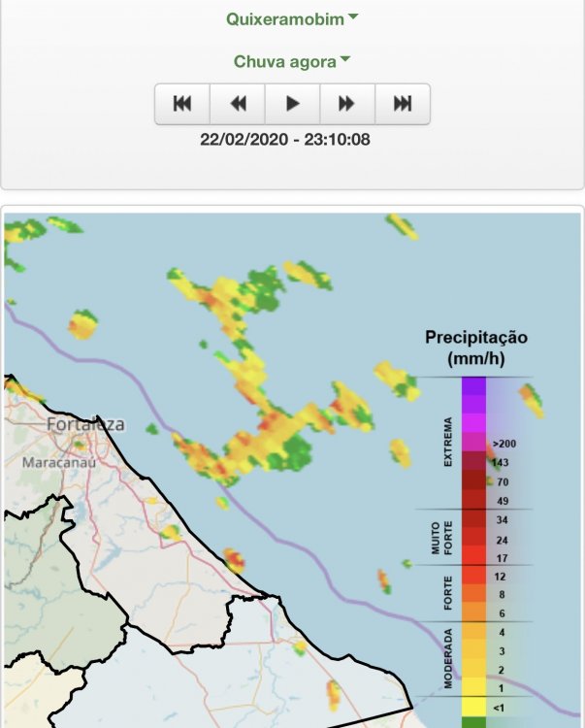This screenshot has width=585, height=728.
Task: Skip to the last radar frame
Action: point(402,104)
